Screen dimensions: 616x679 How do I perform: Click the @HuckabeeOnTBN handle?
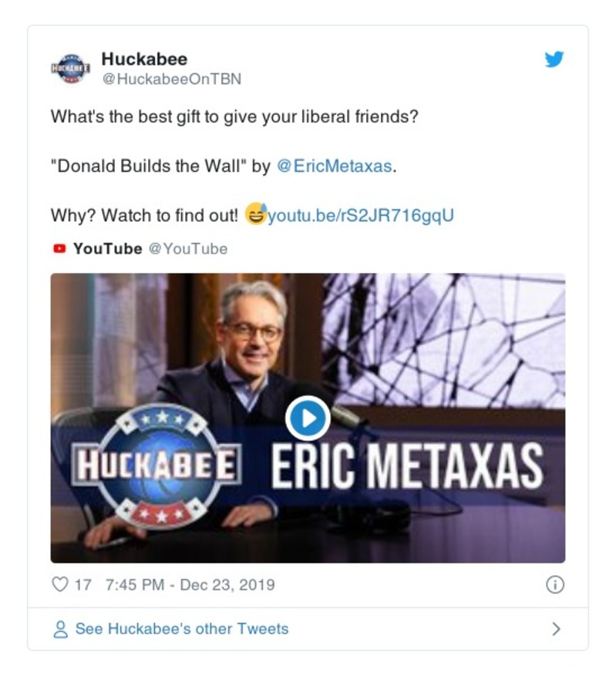pos(172,79)
